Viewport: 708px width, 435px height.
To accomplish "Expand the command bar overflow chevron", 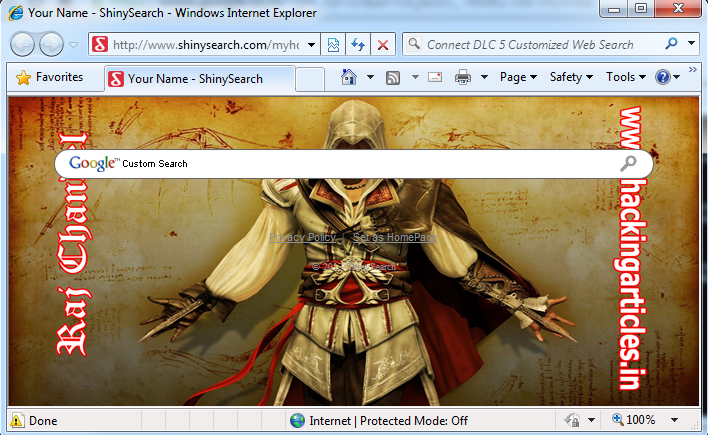I will tap(693, 70).
